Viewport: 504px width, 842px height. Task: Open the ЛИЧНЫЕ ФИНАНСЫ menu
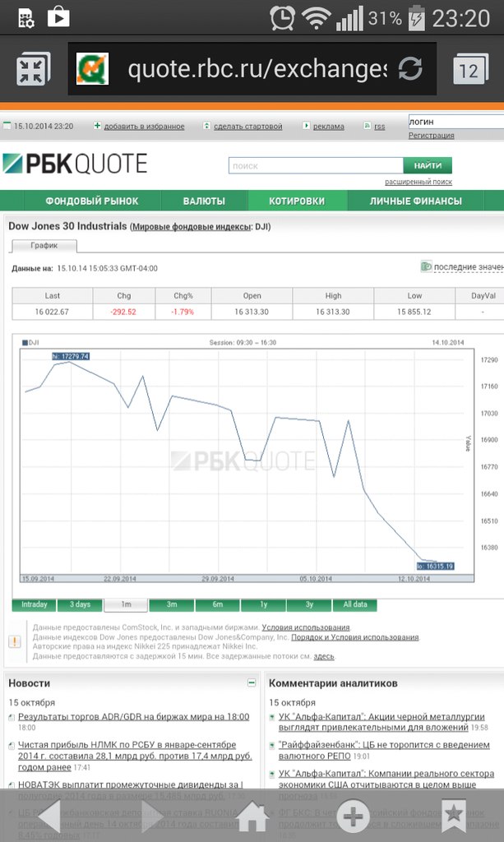415,201
